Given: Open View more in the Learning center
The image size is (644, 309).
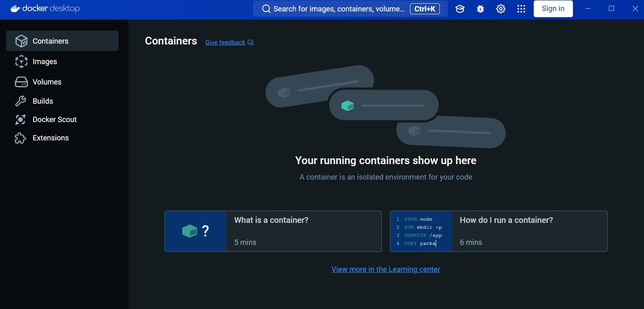Looking at the screenshot, I should tap(386, 269).
